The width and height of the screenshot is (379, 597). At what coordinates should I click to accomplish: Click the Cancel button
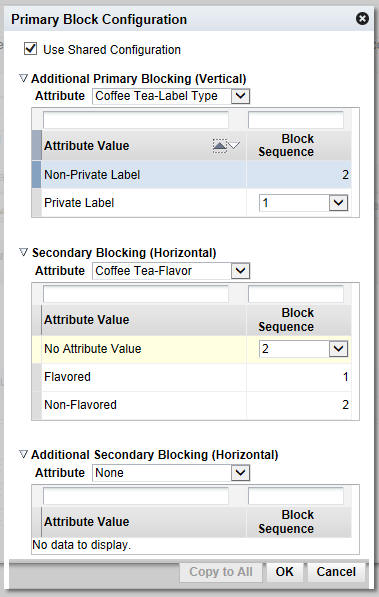[x=336, y=572]
